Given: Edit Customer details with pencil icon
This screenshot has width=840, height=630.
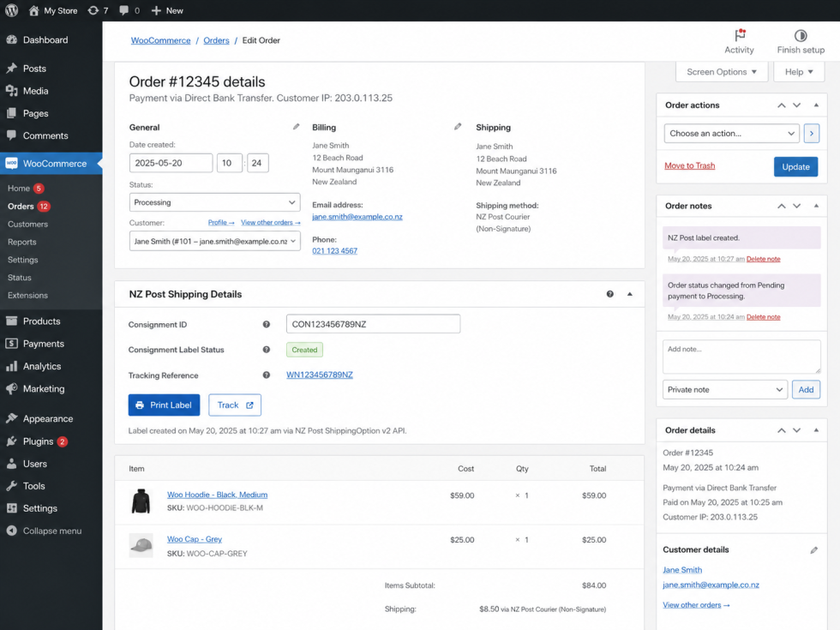Looking at the screenshot, I should (813, 550).
